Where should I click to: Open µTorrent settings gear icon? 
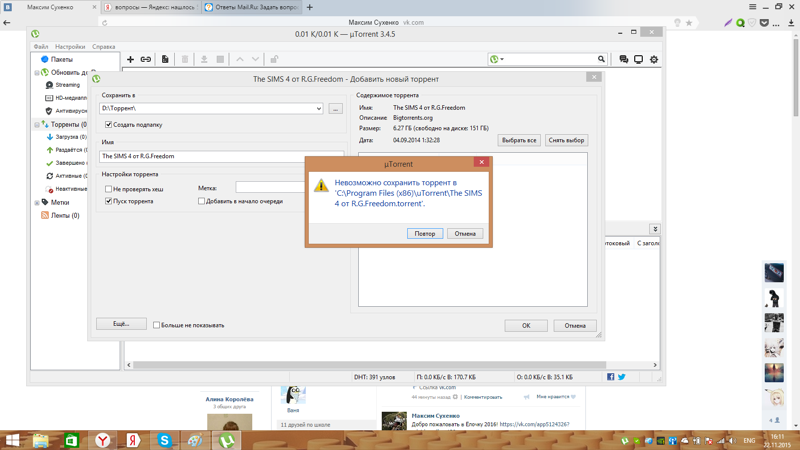pyautogui.click(x=654, y=59)
